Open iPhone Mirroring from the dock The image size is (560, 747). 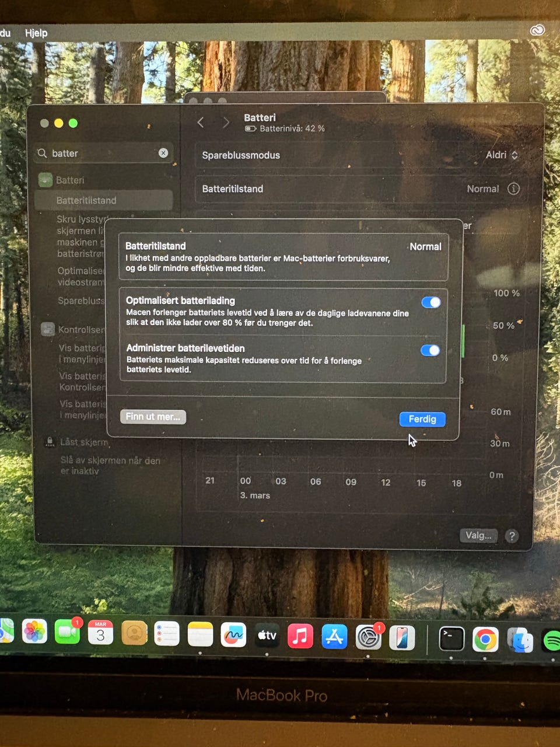[402, 638]
